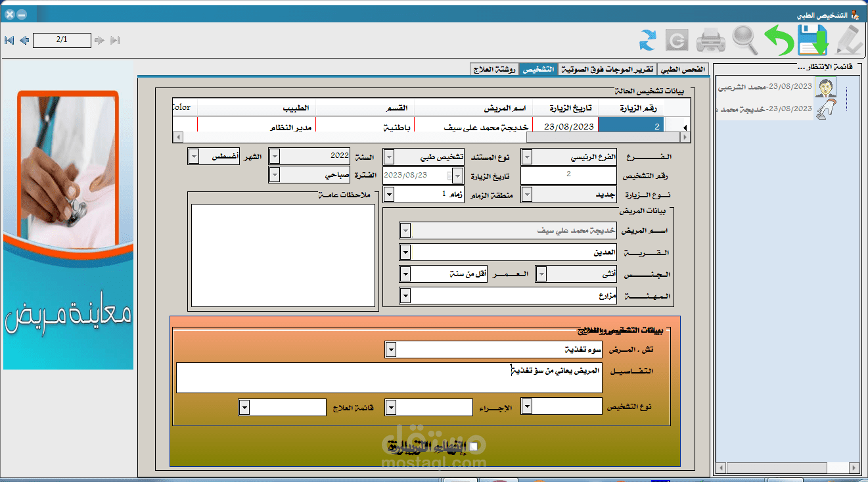Undo changes with the green back arrow icon
The width and height of the screenshot is (868, 482).
(x=779, y=39)
